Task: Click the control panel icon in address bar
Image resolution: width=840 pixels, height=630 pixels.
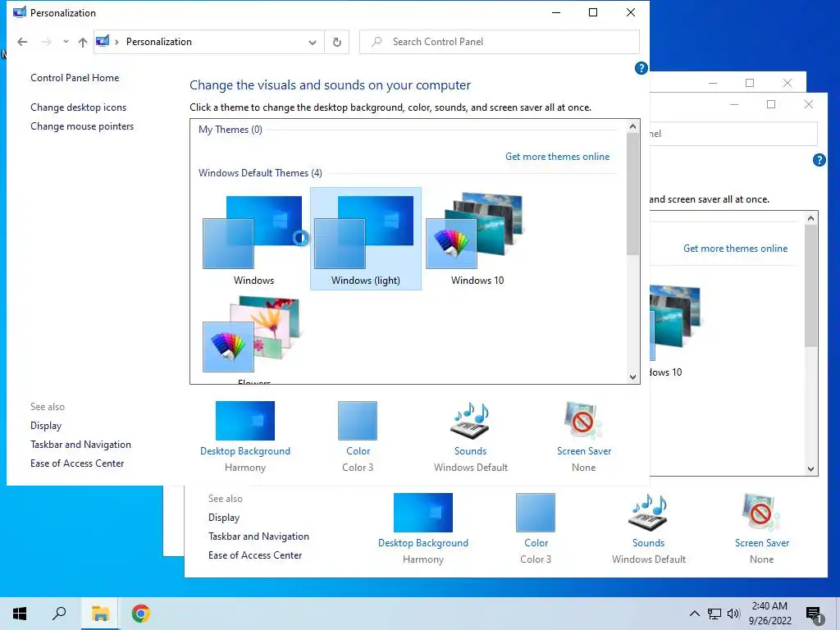Action: tap(103, 41)
